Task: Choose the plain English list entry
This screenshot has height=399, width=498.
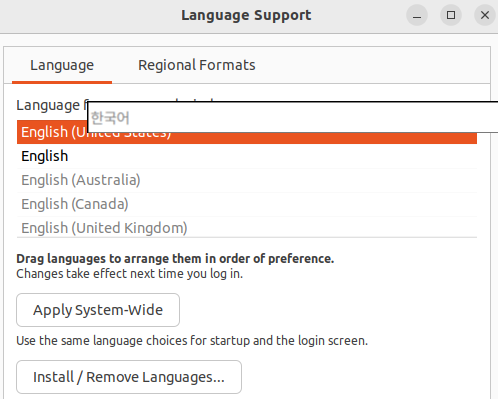Action: pos(247,156)
